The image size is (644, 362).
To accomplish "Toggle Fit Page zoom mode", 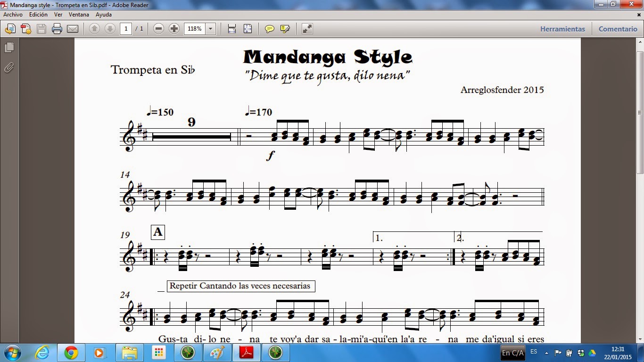I will coord(247,29).
